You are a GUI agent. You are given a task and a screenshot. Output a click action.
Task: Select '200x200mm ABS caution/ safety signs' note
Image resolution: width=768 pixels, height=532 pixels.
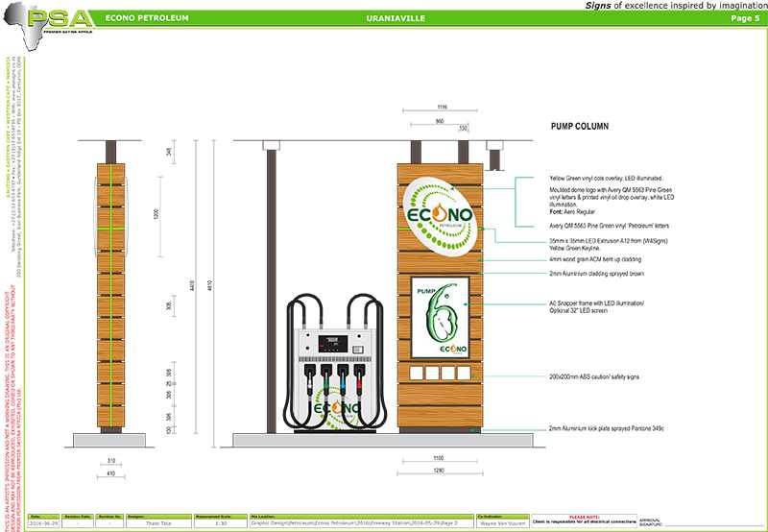point(594,376)
